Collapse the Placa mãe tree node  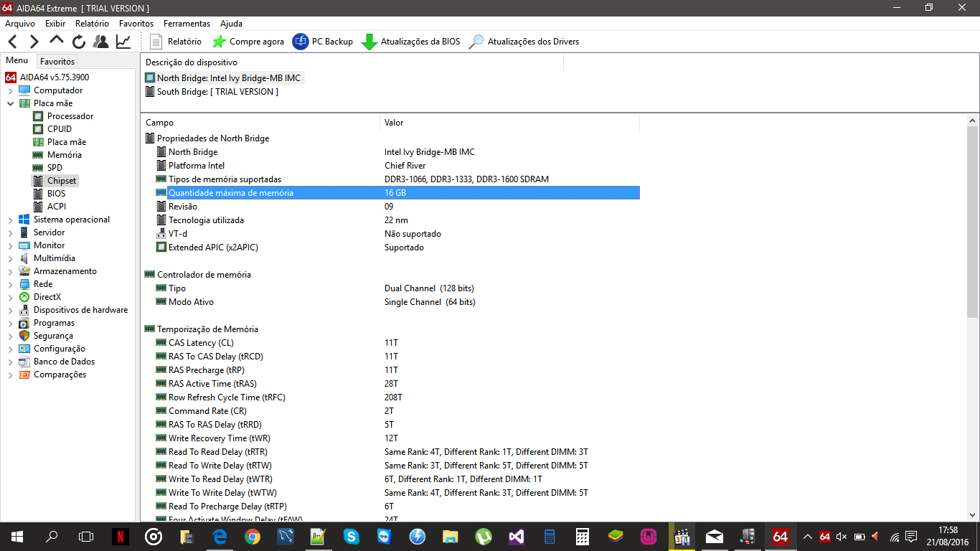click(x=10, y=103)
